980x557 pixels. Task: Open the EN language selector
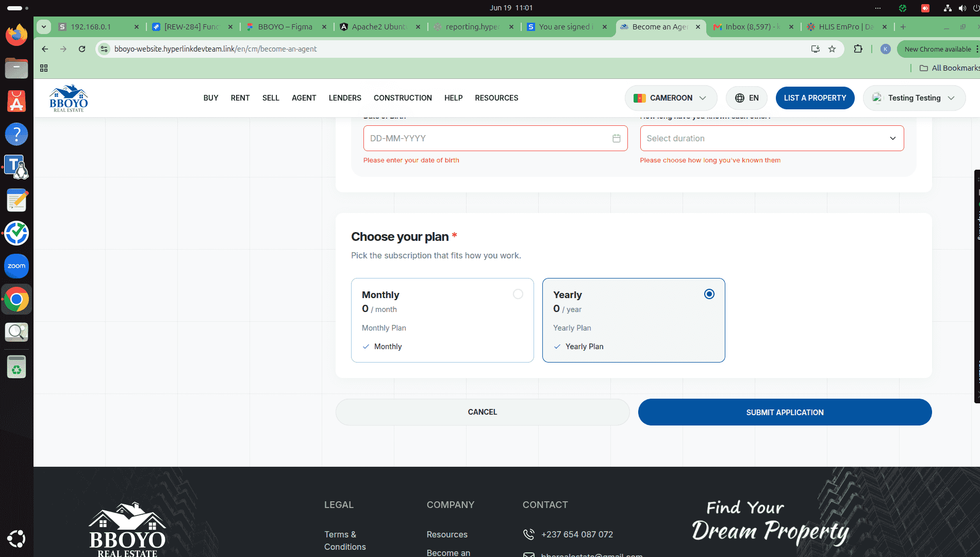[746, 98]
